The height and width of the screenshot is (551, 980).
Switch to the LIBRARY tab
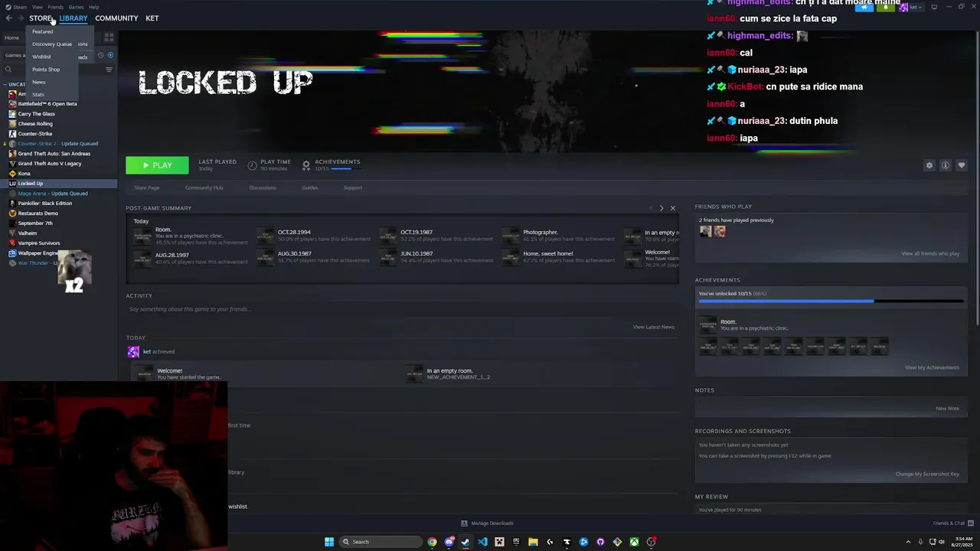click(x=73, y=18)
